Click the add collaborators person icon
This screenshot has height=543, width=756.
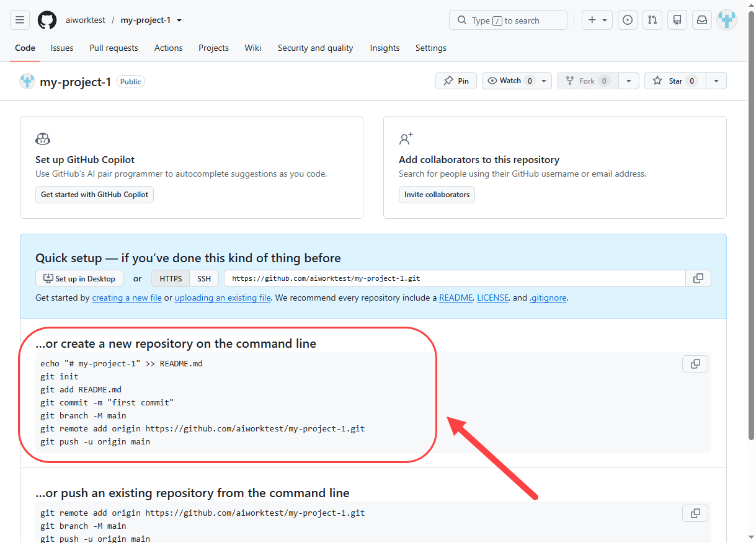coord(406,139)
